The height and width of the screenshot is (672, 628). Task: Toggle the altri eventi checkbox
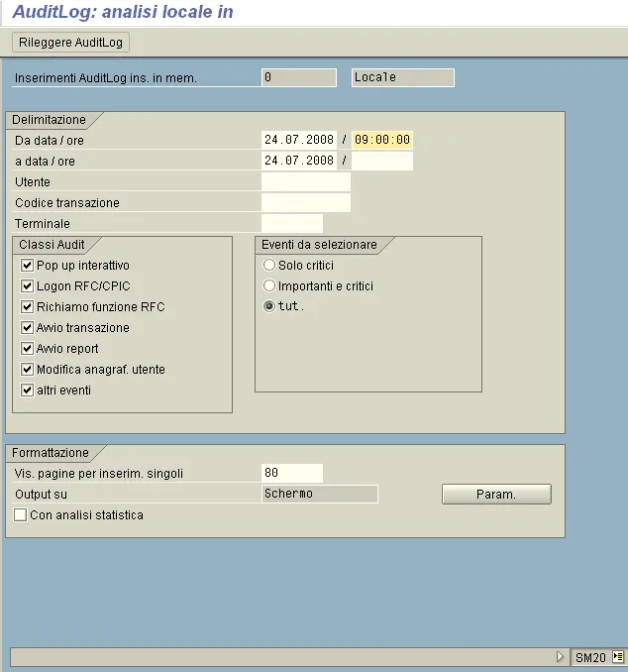[28, 391]
